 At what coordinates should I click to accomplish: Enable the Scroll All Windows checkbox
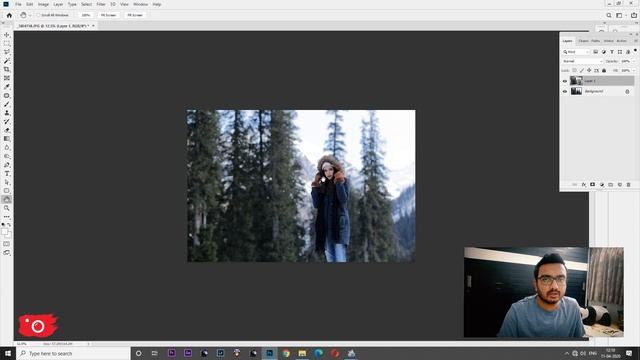coord(38,15)
